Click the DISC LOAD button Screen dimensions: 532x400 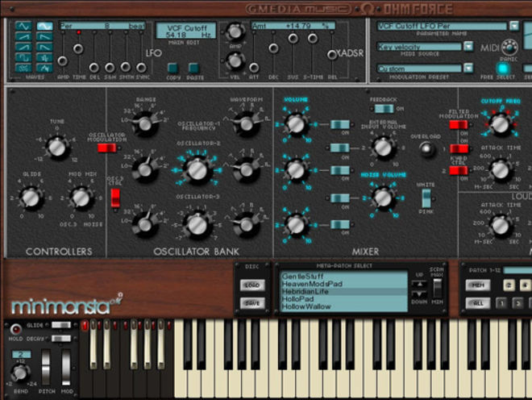[252, 285]
